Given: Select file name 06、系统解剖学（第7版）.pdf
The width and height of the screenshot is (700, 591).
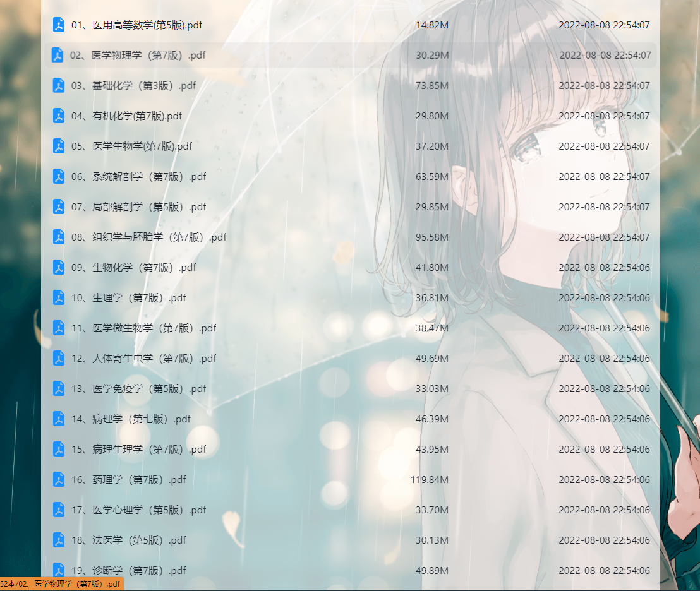Looking at the screenshot, I should tap(139, 177).
